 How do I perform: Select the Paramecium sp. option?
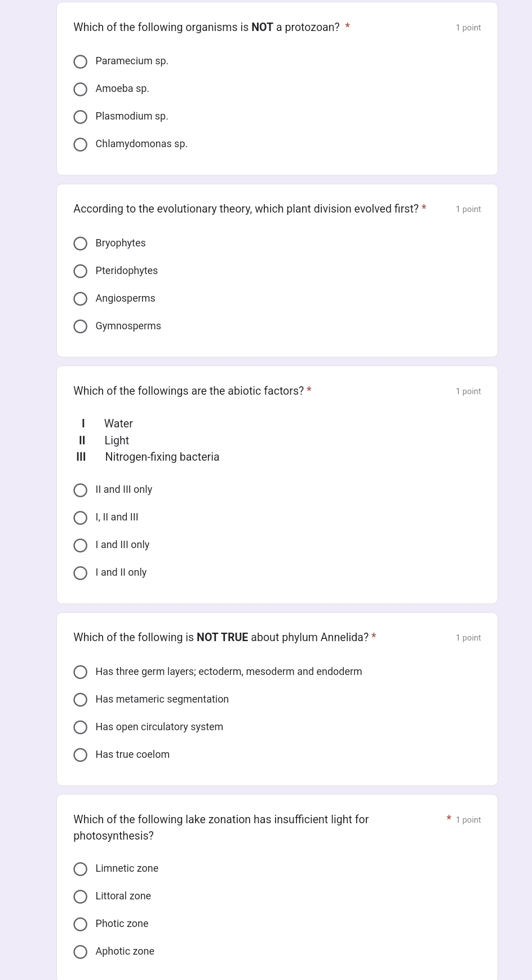[x=81, y=61]
